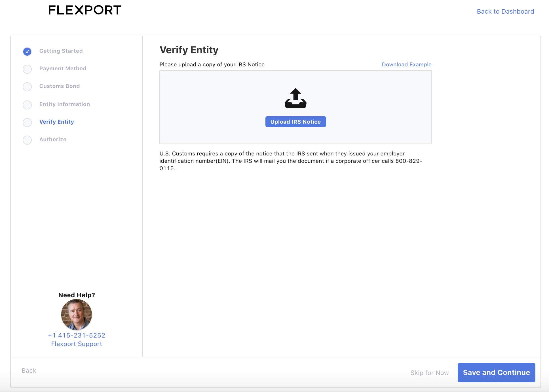The image size is (549, 392).
Task: Call the support phone number link
Action: [77, 336]
